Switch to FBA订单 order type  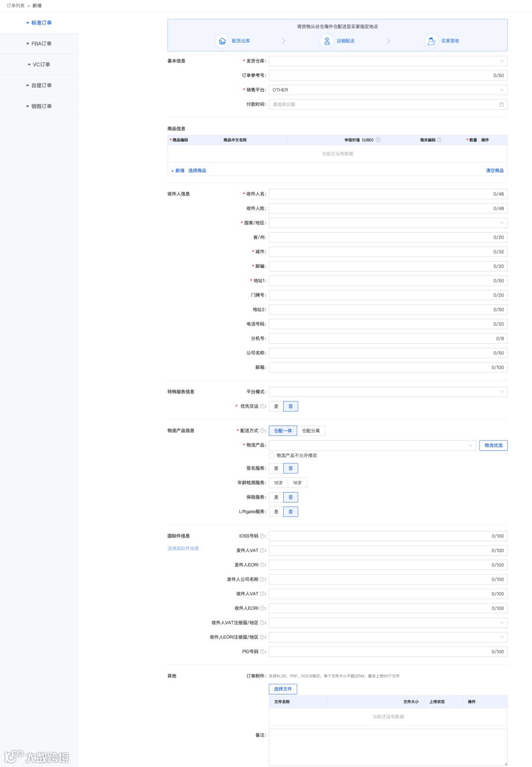click(39, 44)
